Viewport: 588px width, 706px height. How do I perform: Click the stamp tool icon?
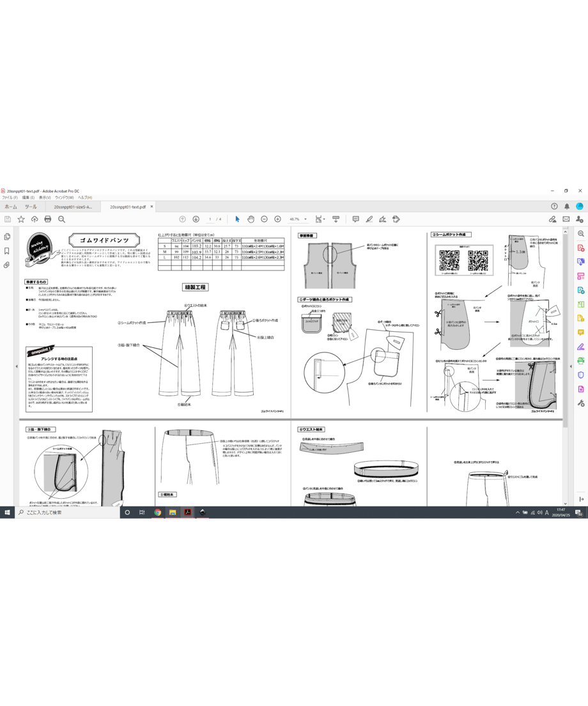click(396, 219)
